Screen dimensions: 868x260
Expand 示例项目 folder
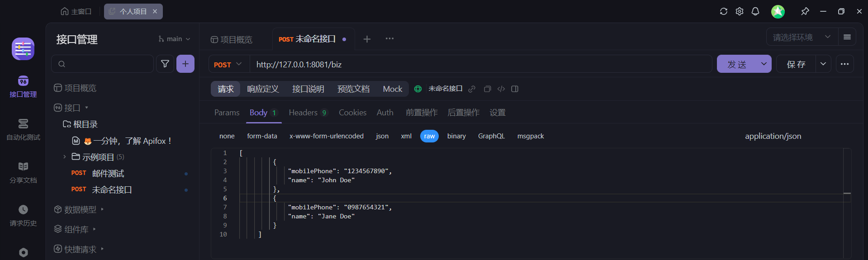64,157
